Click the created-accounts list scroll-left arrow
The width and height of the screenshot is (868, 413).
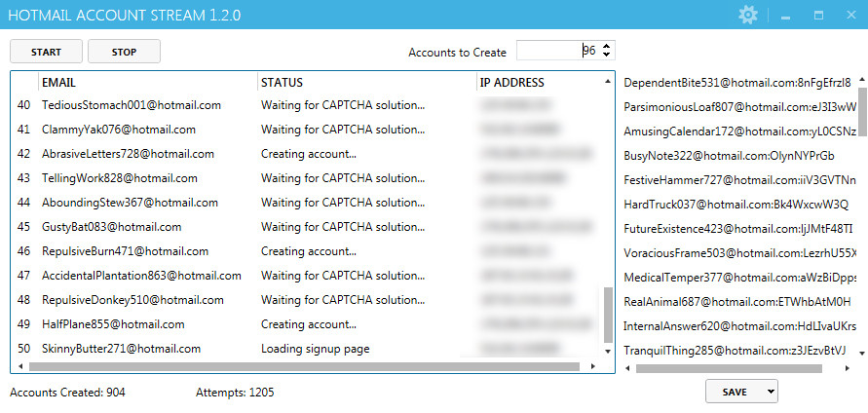point(628,368)
